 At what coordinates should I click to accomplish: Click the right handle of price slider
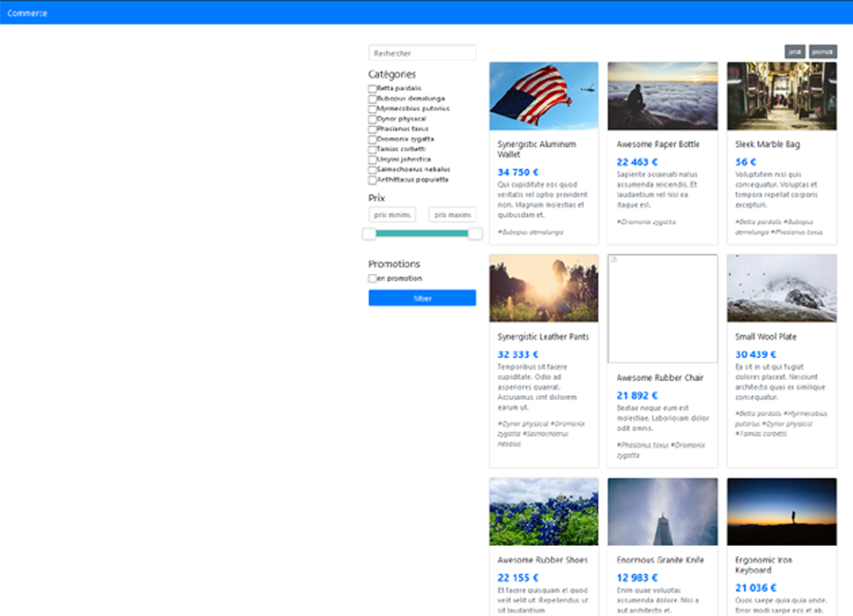tap(475, 233)
